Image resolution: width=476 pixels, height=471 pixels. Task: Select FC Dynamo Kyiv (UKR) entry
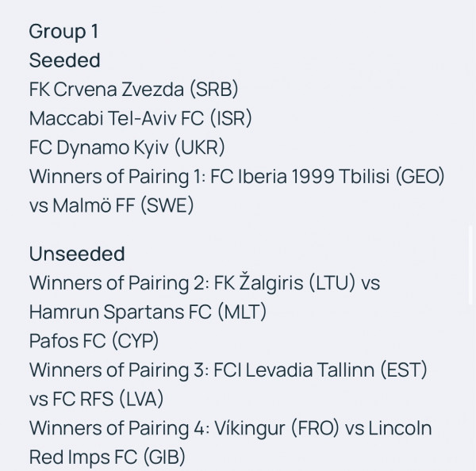click(x=127, y=147)
